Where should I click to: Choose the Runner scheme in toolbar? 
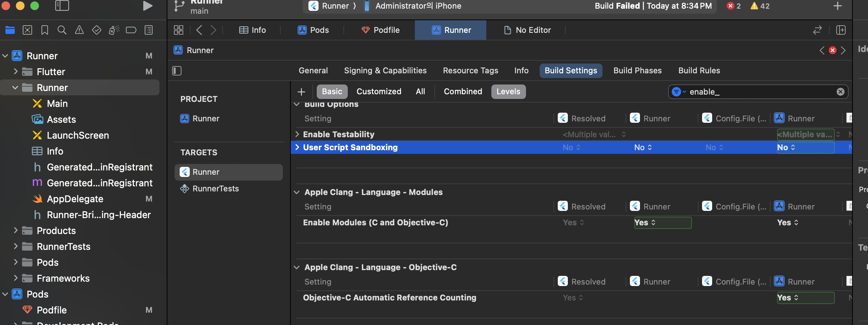click(x=329, y=6)
